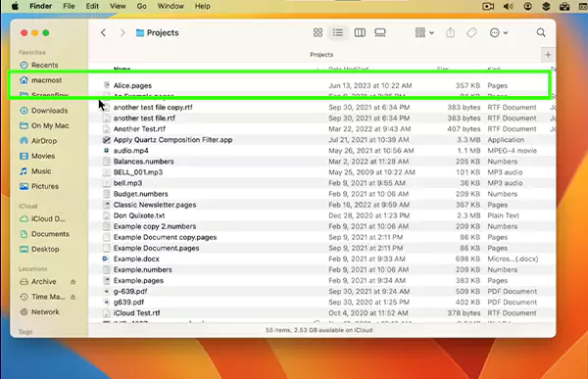Switch to icon view in toolbar

[318, 33]
